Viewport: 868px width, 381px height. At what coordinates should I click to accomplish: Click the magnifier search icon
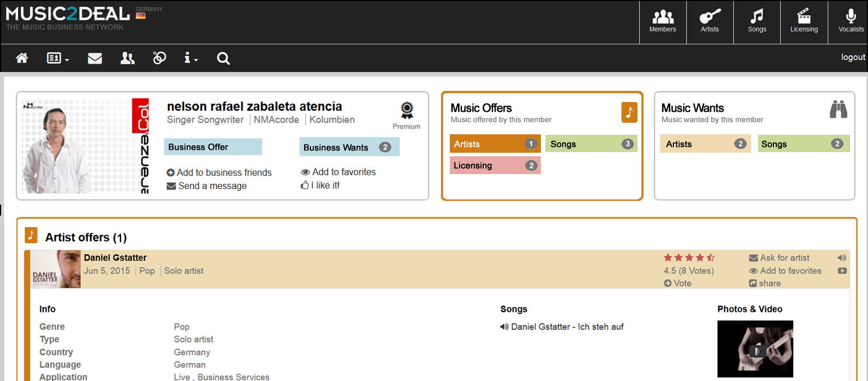(x=223, y=58)
